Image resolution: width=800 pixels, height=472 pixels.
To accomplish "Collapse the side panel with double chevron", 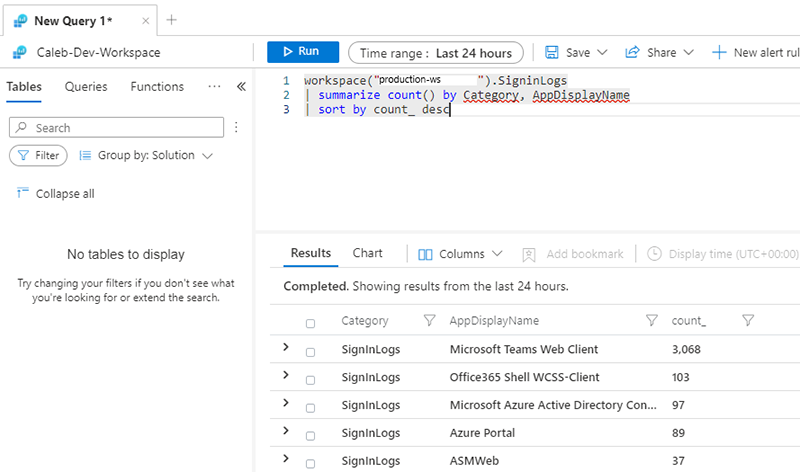I will click(x=241, y=87).
